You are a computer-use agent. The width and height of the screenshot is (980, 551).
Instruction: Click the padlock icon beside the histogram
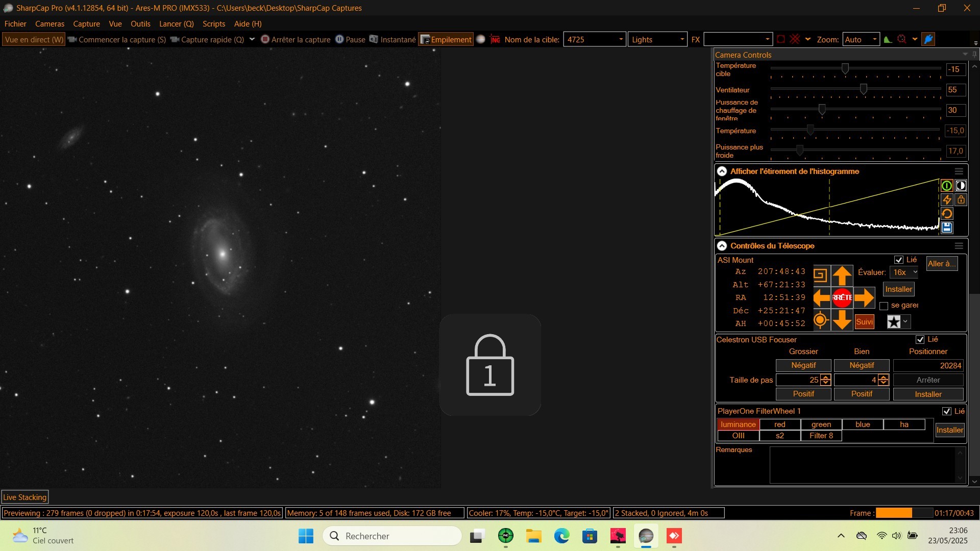click(961, 199)
